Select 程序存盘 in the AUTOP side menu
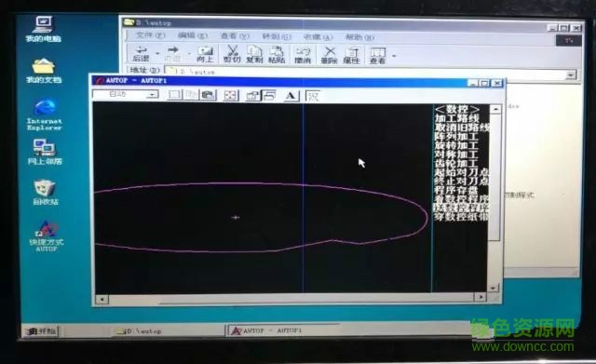596x364 pixels. point(456,190)
